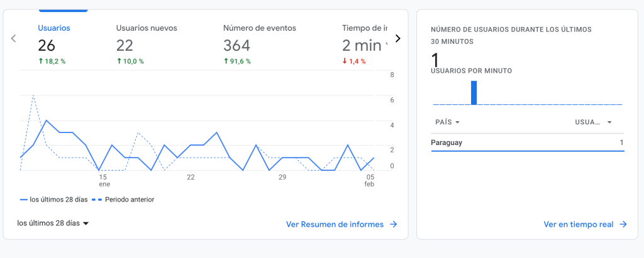Open Ver en tiempo real link
644x258 pixels.
(579, 224)
